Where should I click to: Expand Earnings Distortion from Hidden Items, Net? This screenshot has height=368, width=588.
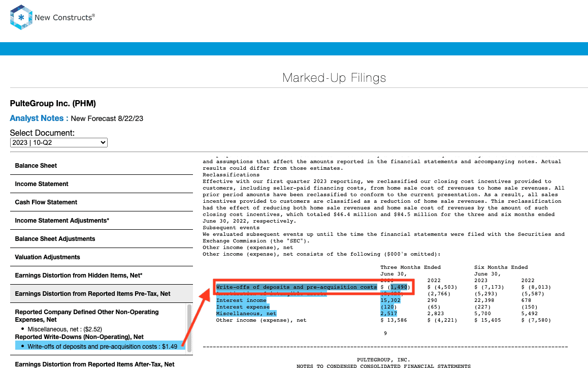102,275
